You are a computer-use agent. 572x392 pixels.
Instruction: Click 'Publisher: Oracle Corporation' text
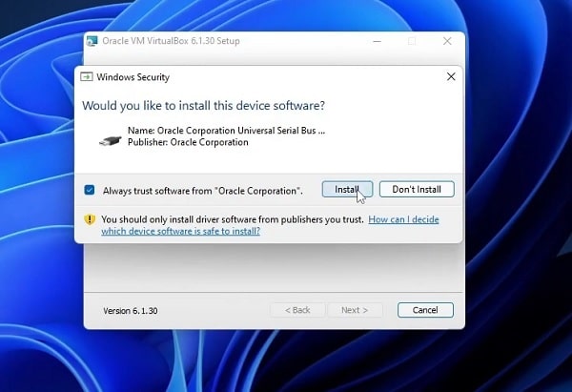tap(188, 142)
